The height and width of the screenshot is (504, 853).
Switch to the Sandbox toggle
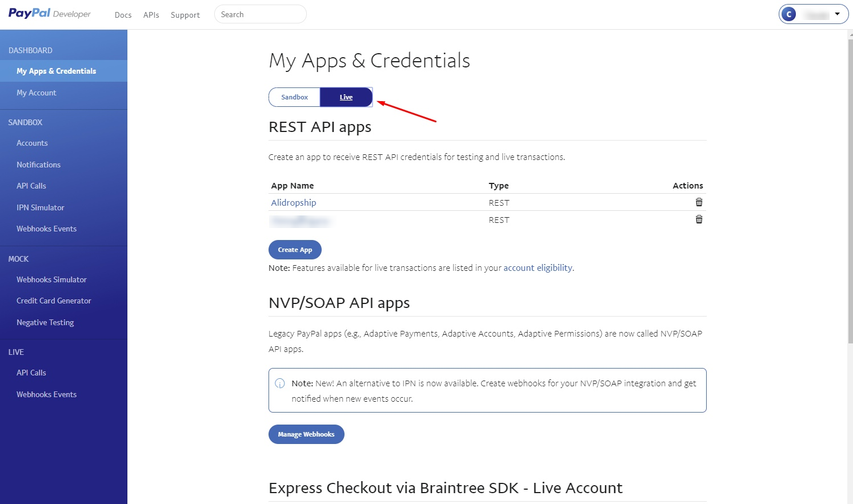[294, 97]
